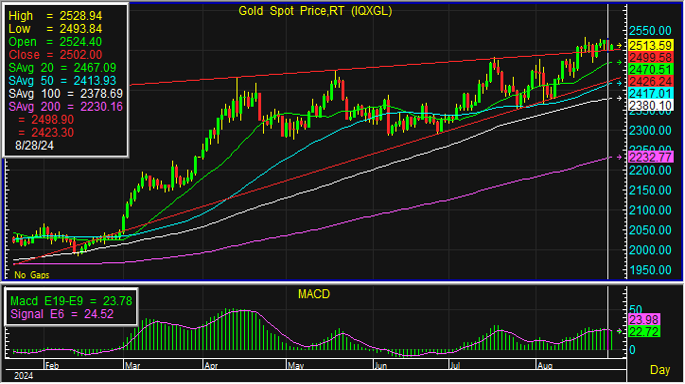Click the cyan 2417.01 SAvg 50 label

pos(650,93)
